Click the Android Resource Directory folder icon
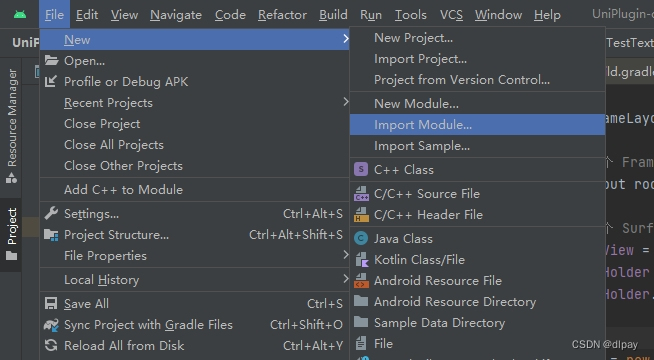 tap(361, 301)
